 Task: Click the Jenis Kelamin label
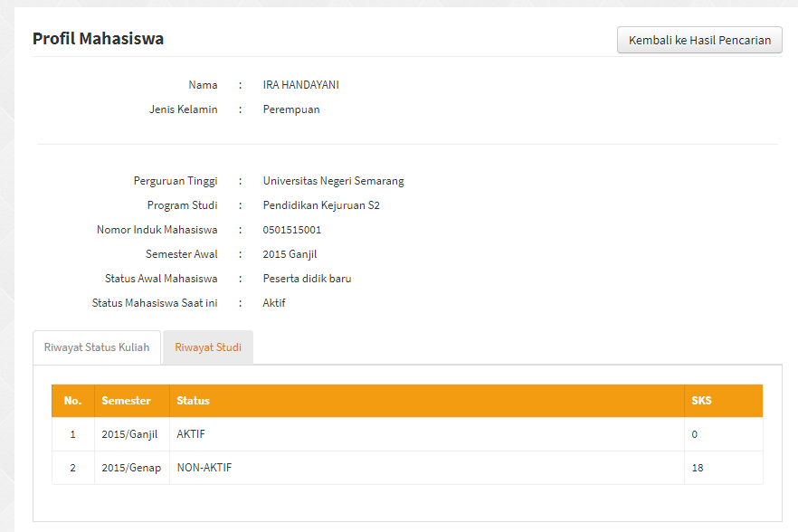(x=183, y=109)
